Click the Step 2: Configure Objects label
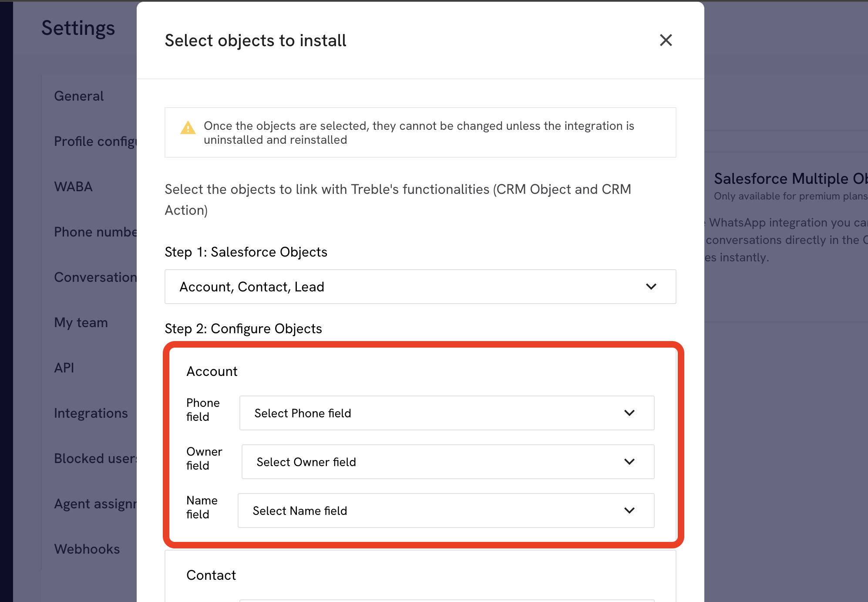Viewport: 868px width, 602px height. point(243,328)
